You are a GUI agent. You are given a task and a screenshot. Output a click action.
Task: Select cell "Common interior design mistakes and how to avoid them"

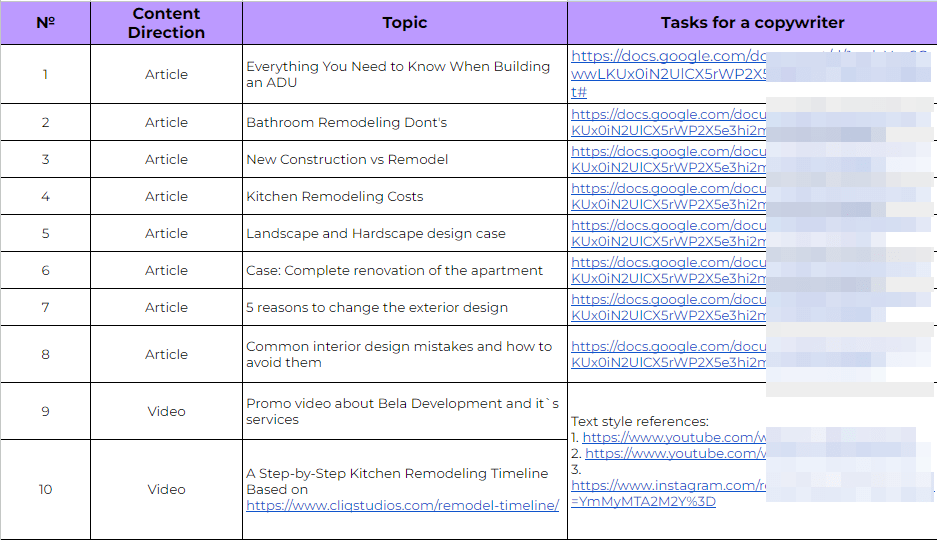coord(405,354)
